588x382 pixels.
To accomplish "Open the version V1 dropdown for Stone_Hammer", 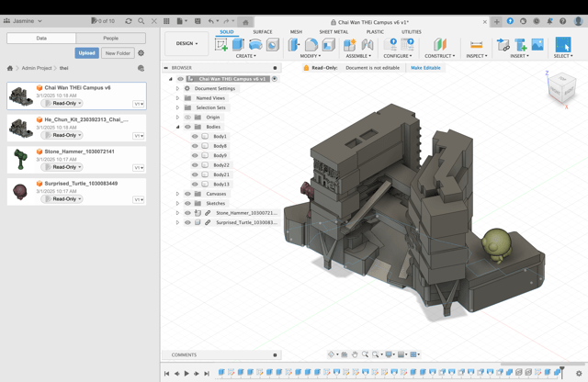I will [139, 167].
